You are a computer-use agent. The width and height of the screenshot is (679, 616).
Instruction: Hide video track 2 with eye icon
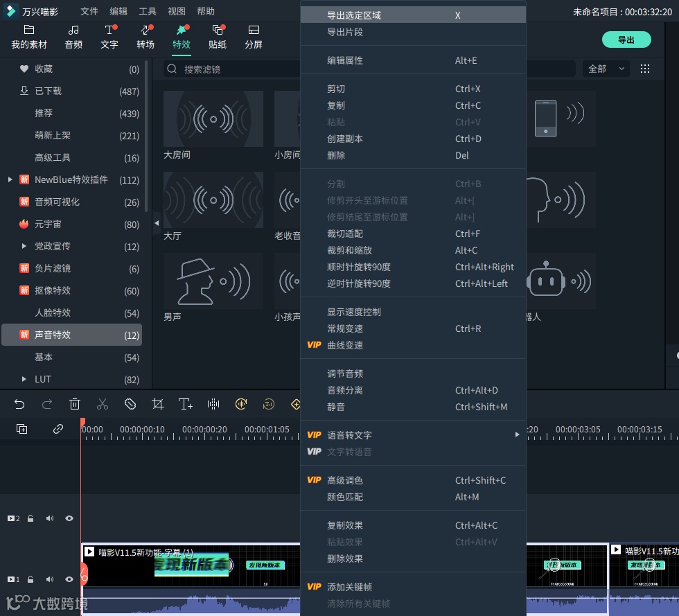pos(69,518)
